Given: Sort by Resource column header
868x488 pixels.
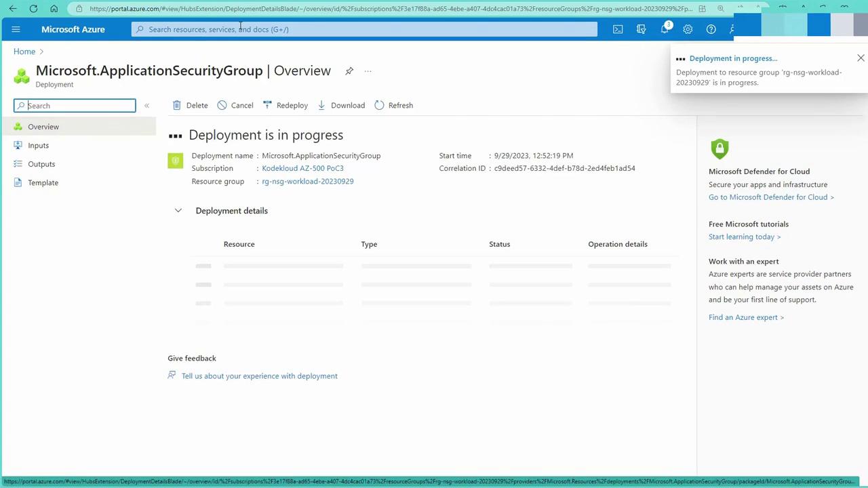Looking at the screenshot, I should 239,244.
